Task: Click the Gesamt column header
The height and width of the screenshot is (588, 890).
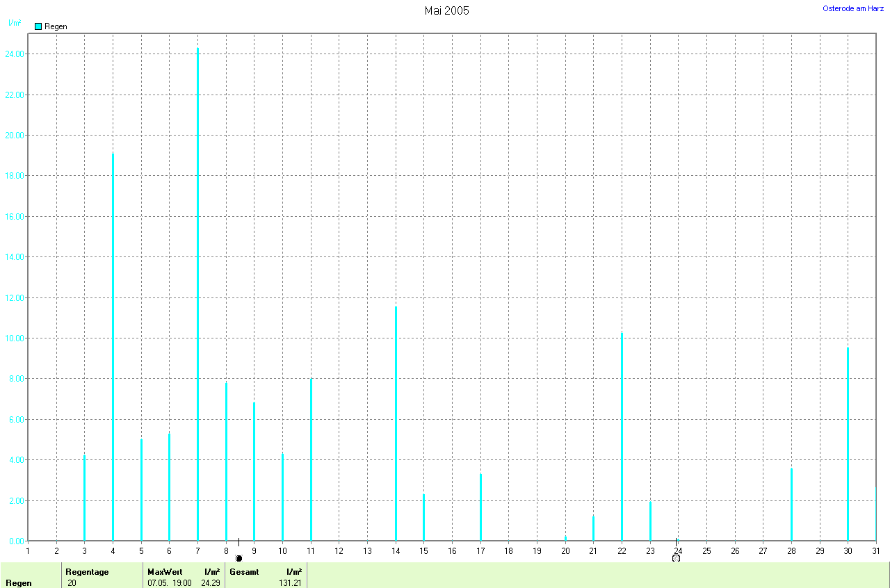Action: point(244,571)
